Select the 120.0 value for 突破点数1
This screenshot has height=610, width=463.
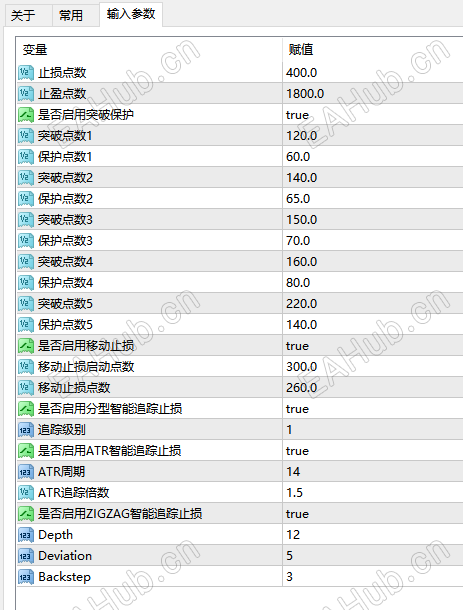302,136
